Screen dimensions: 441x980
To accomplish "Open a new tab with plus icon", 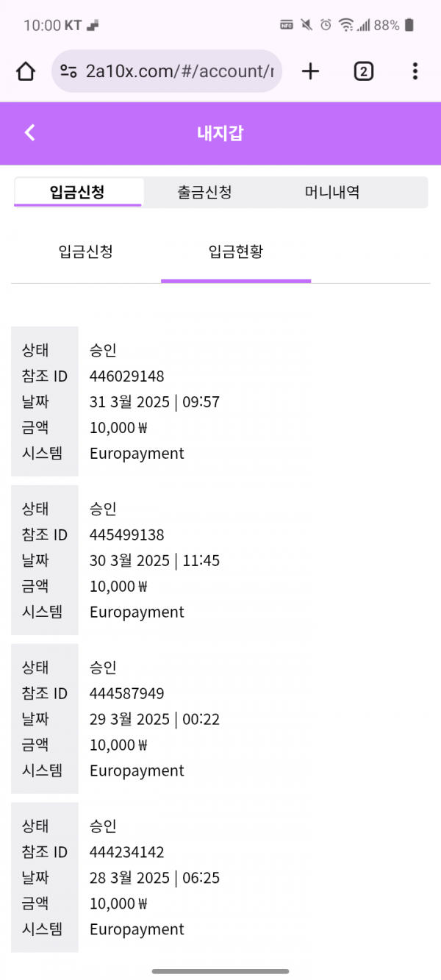I will tap(311, 71).
